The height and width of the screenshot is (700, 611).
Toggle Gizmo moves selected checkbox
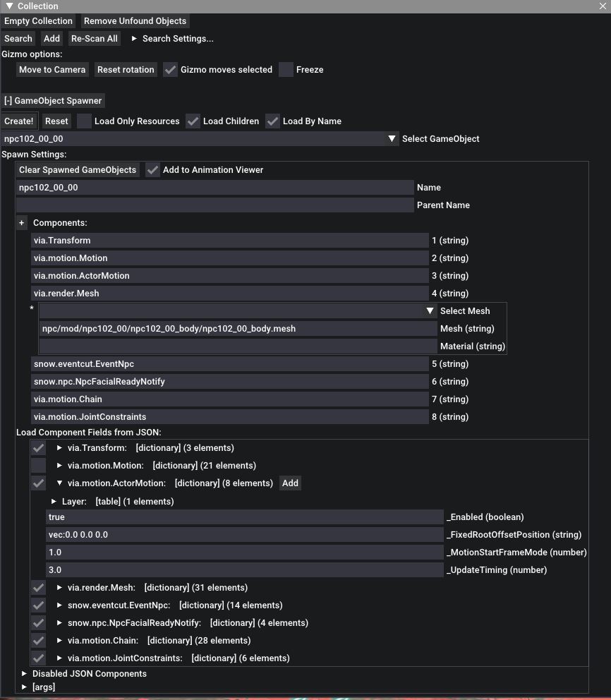pos(170,70)
